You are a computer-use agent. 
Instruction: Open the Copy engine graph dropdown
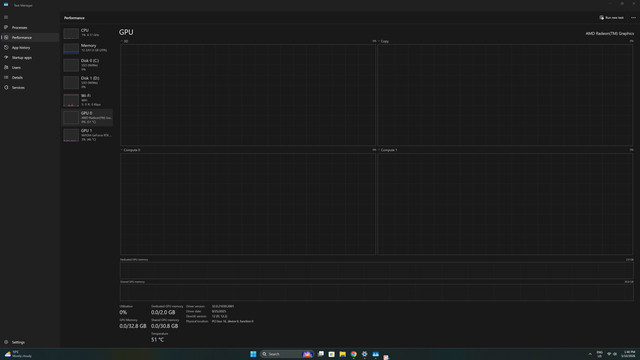tap(383, 41)
